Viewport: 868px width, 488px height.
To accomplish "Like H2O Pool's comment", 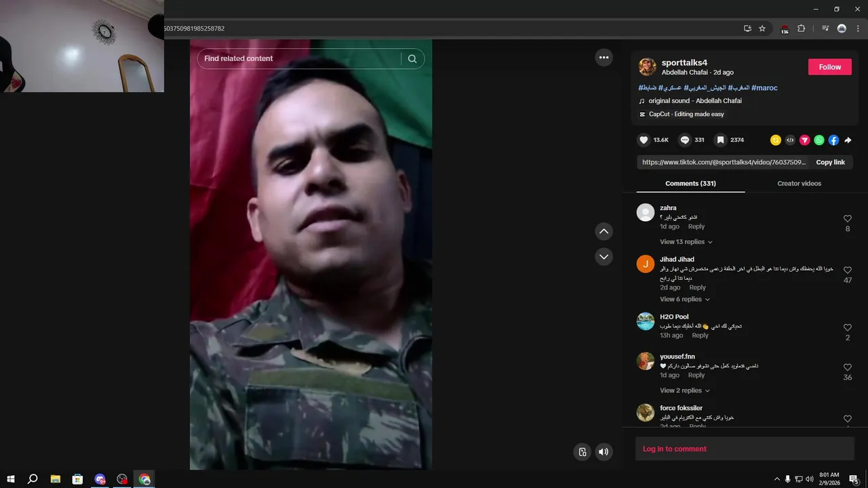I will (848, 328).
